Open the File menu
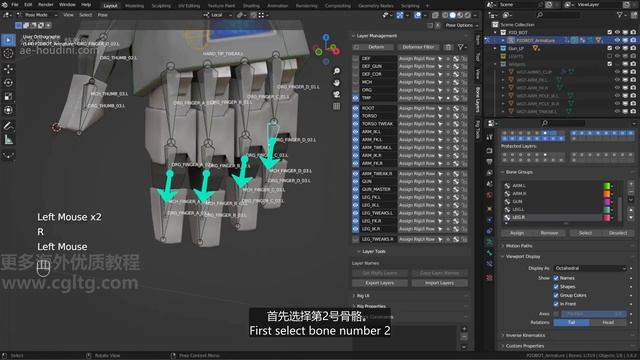The width and height of the screenshot is (640, 360). [15, 4]
